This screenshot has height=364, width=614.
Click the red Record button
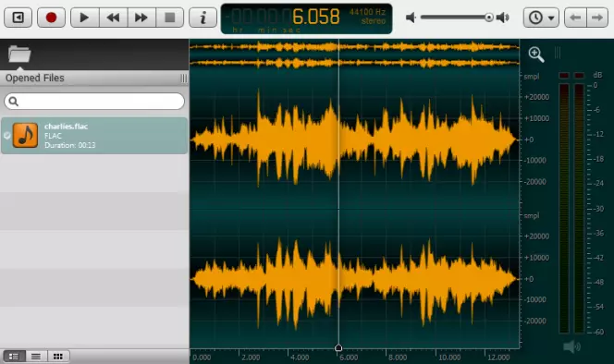[51, 18]
